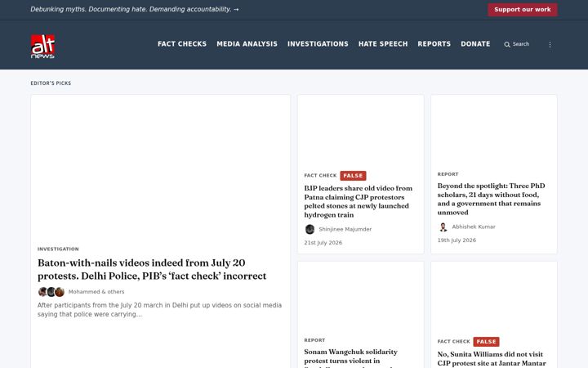Click the 19th July 2026 date
This screenshot has width=588, height=368.
(457, 240)
